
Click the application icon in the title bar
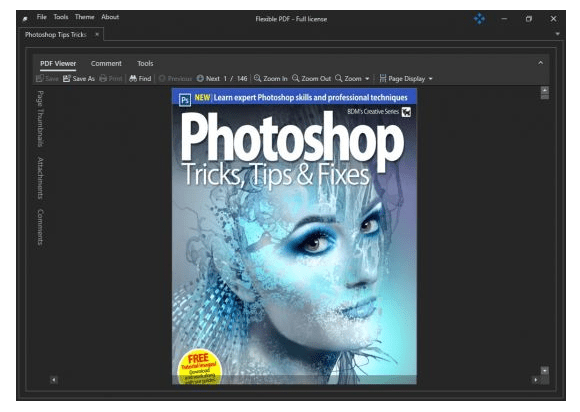coord(25,18)
